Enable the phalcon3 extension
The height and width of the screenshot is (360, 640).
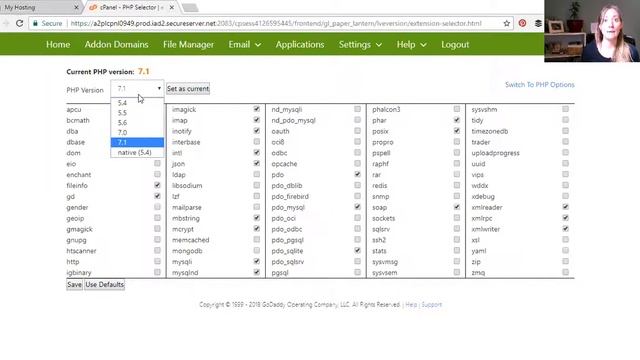(456, 109)
